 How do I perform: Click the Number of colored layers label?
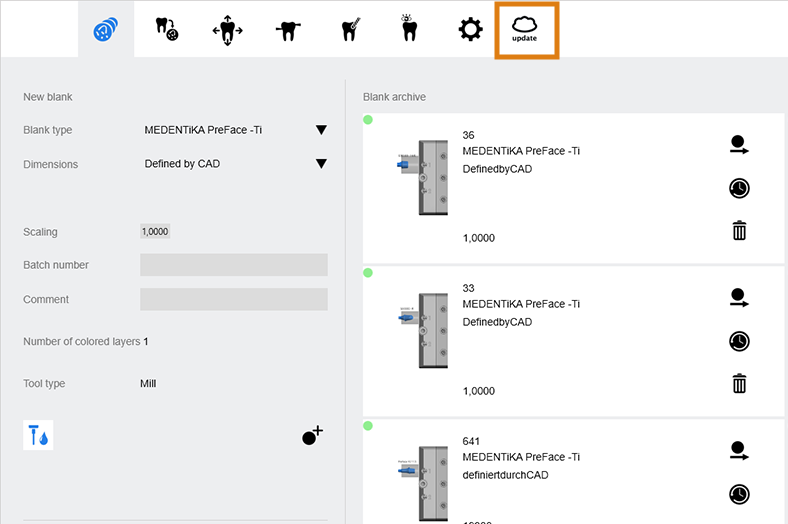(x=81, y=342)
